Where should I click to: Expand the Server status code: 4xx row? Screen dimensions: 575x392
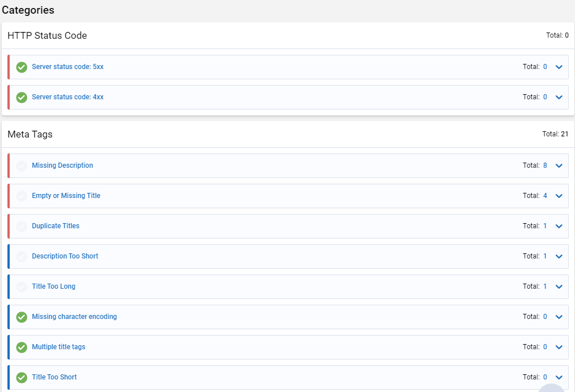click(559, 97)
